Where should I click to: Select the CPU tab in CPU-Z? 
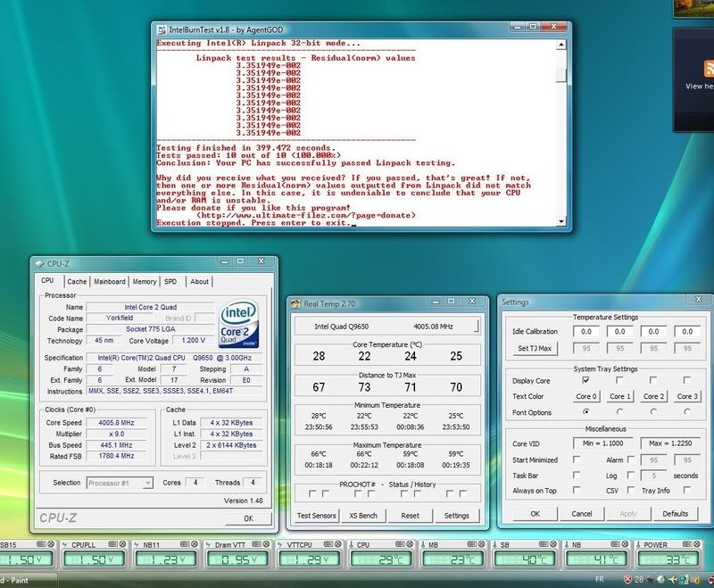47,281
